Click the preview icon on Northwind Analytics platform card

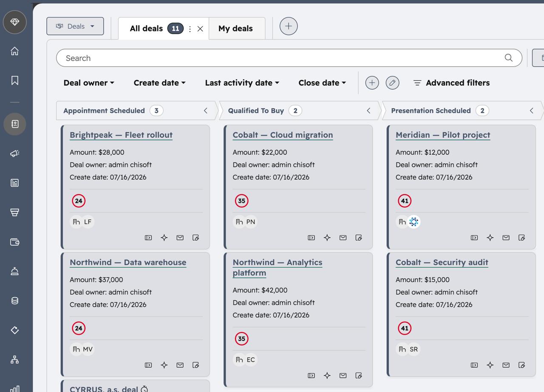point(312,375)
